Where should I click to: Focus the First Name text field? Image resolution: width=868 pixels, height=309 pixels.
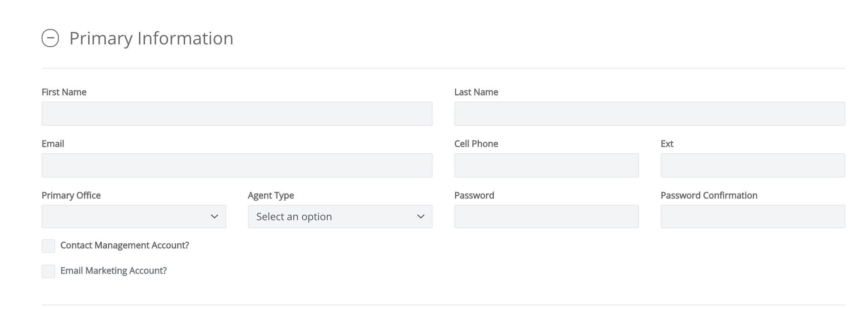click(x=237, y=114)
